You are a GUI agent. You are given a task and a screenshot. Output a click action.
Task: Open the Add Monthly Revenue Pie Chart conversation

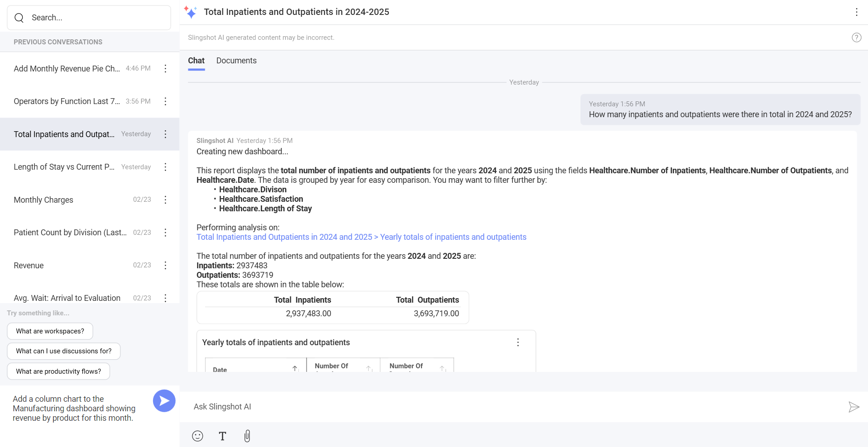tap(90, 68)
